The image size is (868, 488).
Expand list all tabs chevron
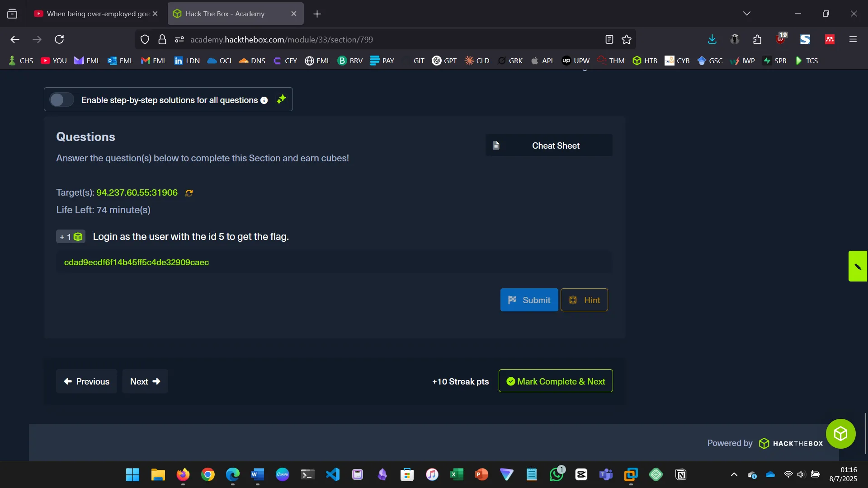pos(747,14)
